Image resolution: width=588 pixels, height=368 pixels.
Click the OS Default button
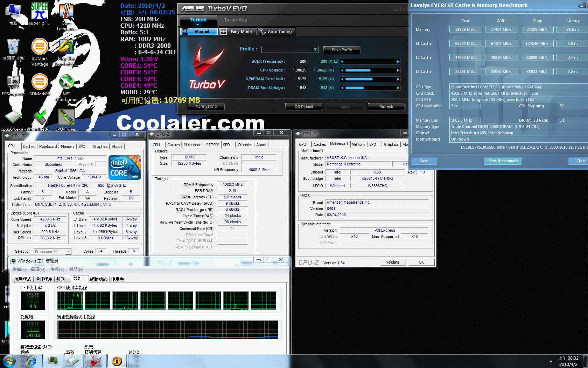304,107
